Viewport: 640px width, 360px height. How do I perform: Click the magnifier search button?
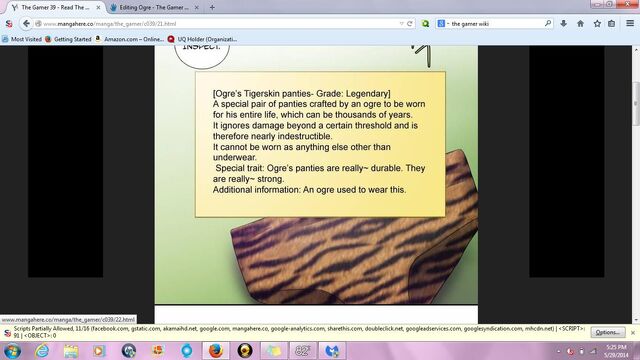click(548, 24)
